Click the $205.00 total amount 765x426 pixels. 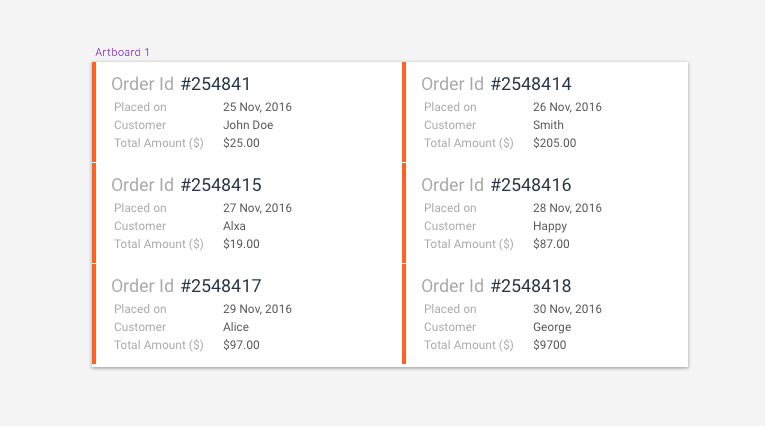coord(554,143)
